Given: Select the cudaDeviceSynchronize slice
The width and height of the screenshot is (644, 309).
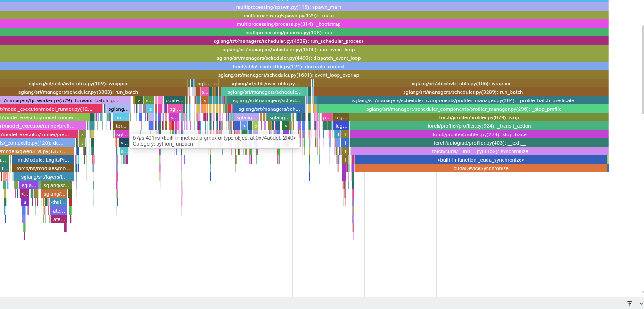Looking at the screenshot, I should [481, 168].
